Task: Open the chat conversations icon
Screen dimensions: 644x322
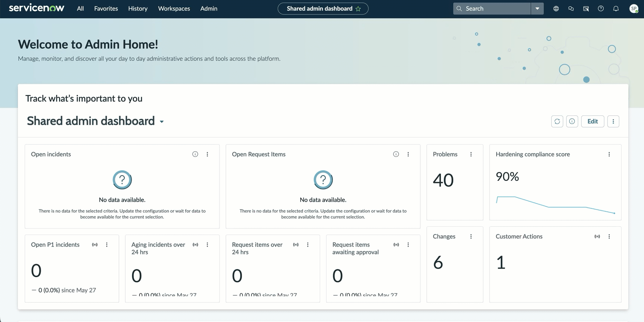Action: [571, 9]
